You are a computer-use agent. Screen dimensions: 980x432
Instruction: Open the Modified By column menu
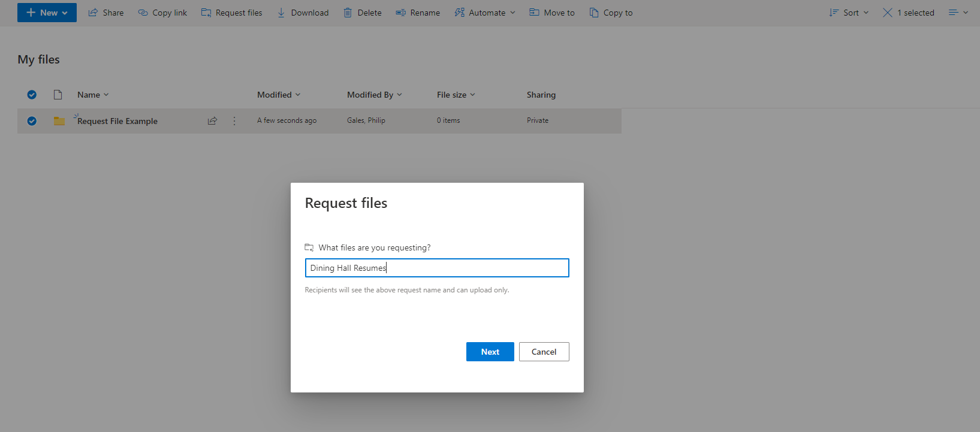tap(375, 95)
